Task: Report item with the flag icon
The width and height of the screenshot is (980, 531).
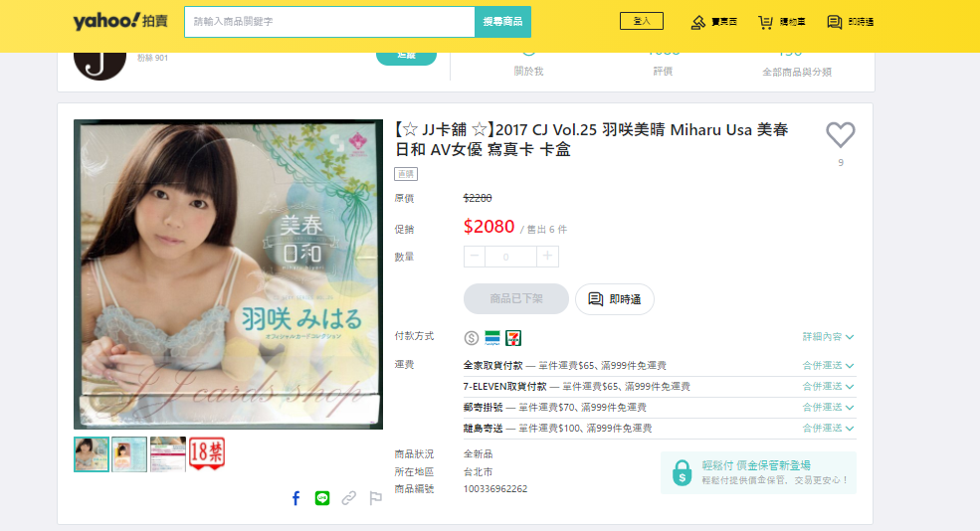Action: (376, 498)
